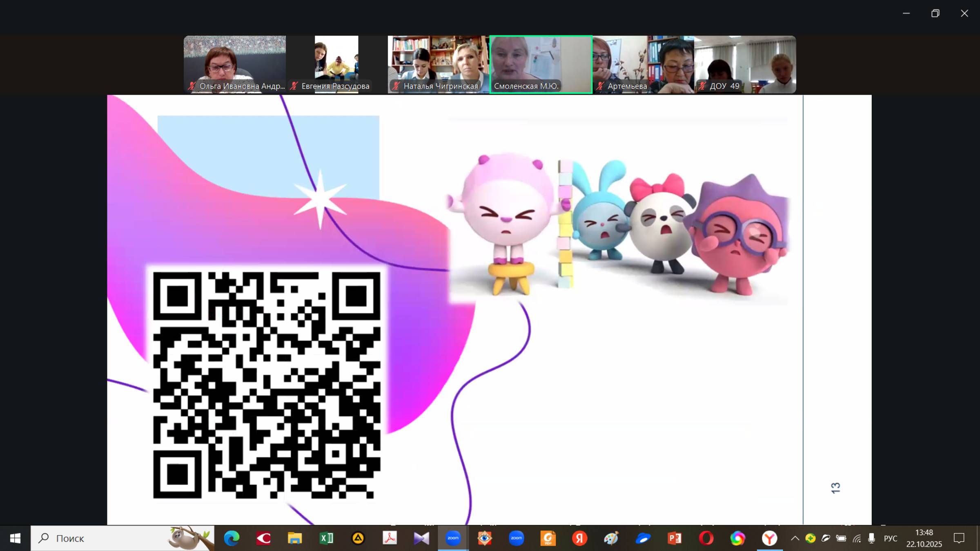This screenshot has width=980, height=551.
Task: Open the red Yandex Я icon
Action: coord(579,538)
